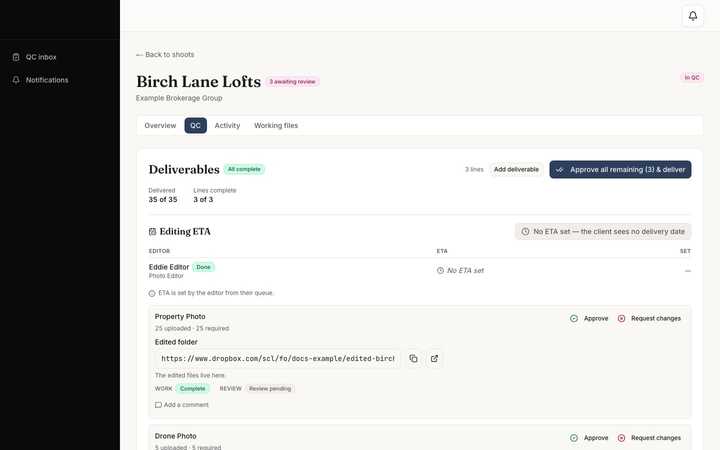Image resolution: width=720 pixels, height=450 pixels.
Task: Open QC inbox from the sidebar
Action: coord(41,57)
